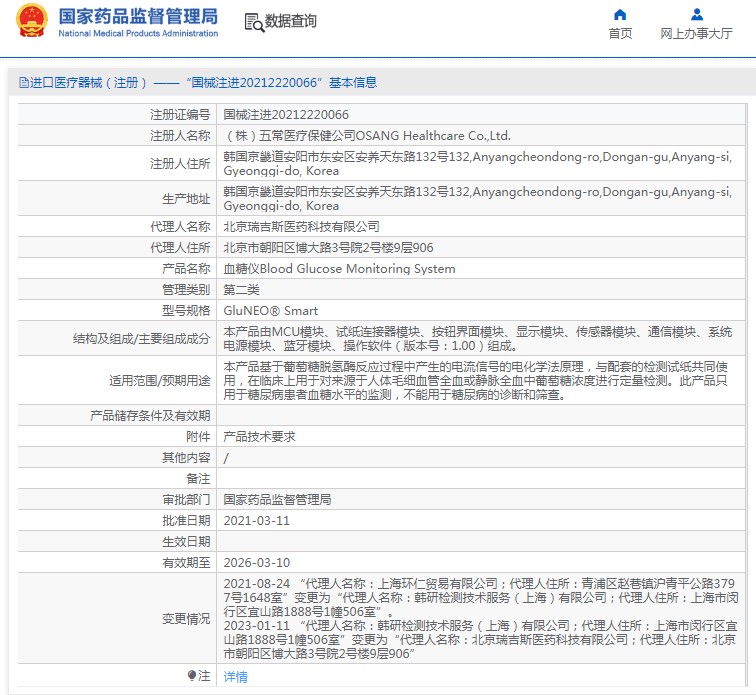
Task: Open the 网上办事大厅 navigation item
Action: click(x=696, y=33)
